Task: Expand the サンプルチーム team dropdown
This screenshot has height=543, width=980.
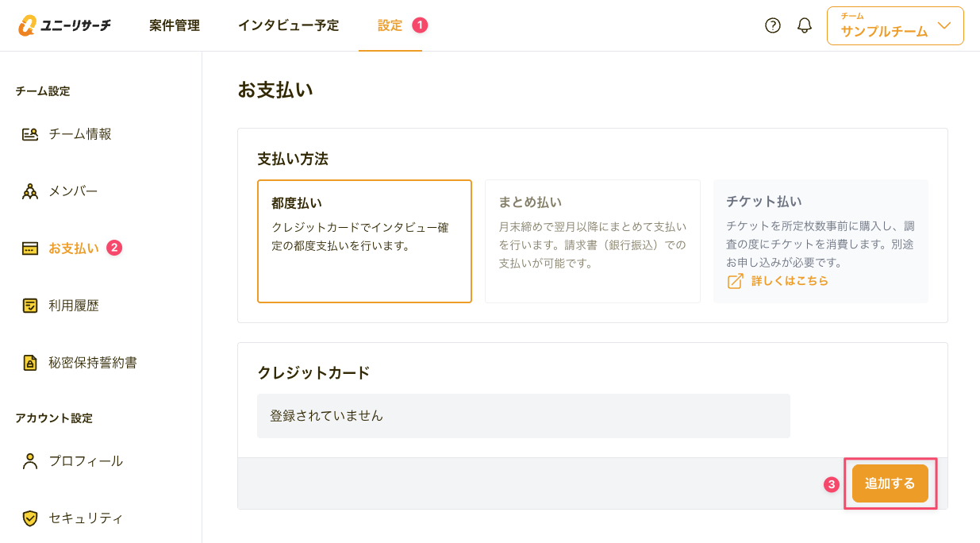Action: point(895,26)
